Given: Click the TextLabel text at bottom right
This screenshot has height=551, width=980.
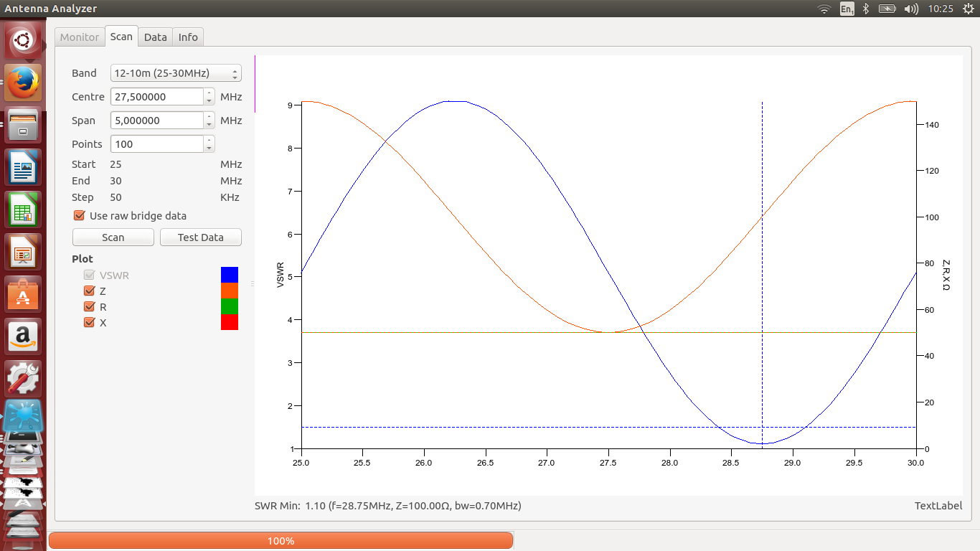Looking at the screenshot, I should 938,506.
